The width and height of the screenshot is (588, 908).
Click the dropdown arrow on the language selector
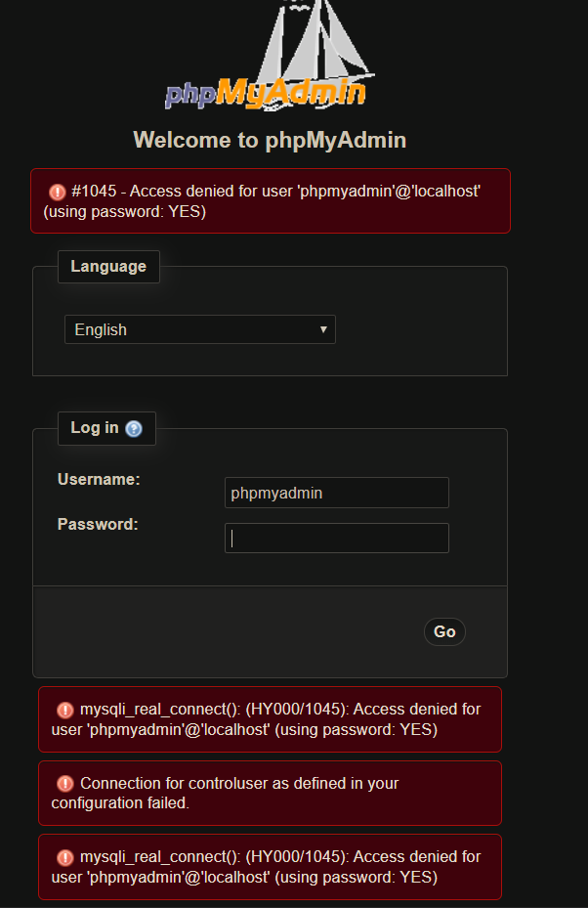point(323,329)
